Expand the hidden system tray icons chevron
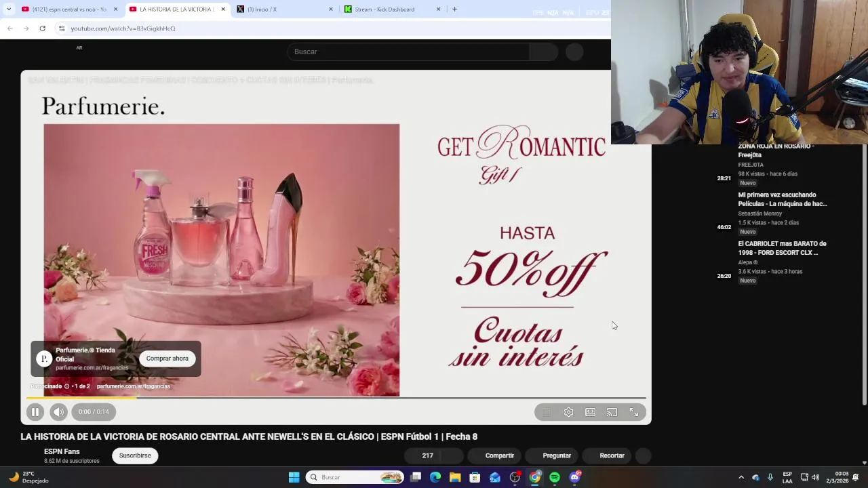Image resolution: width=868 pixels, height=488 pixels. [x=741, y=477]
